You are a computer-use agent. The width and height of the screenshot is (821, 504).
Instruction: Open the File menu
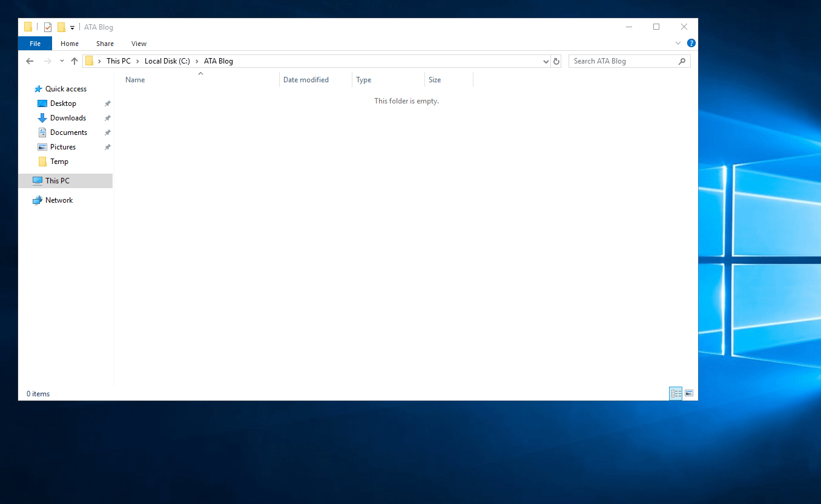(35, 43)
